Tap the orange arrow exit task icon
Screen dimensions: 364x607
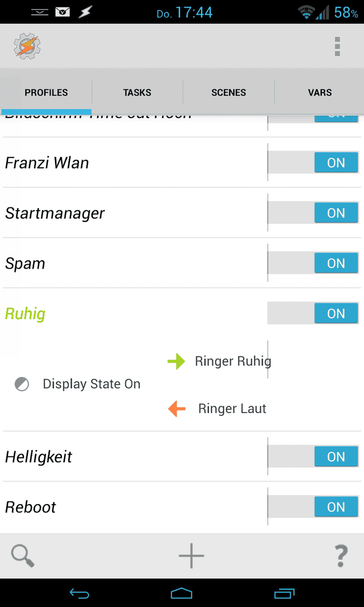tap(177, 409)
